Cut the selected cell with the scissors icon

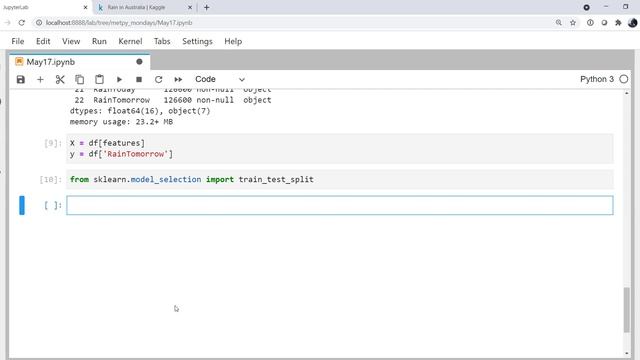(60, 79)
